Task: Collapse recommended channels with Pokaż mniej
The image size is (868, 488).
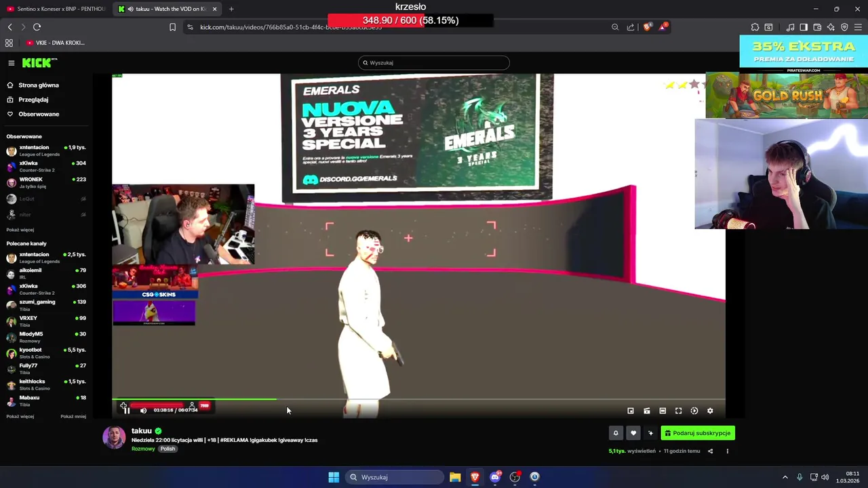Action: 73,416
